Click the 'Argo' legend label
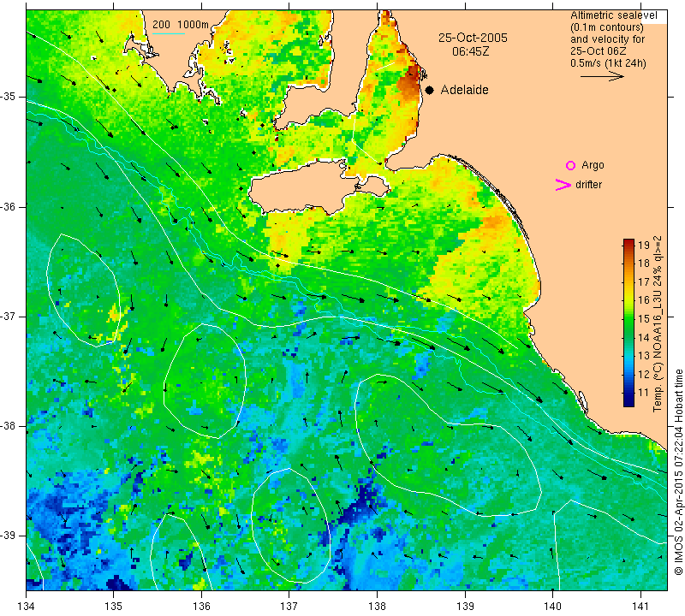This screenshot has height=616, width=685. coord(593,165)
